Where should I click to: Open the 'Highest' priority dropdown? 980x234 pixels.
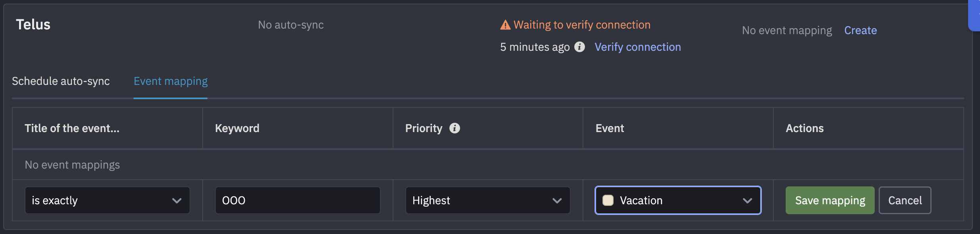(x=487, y=200)
